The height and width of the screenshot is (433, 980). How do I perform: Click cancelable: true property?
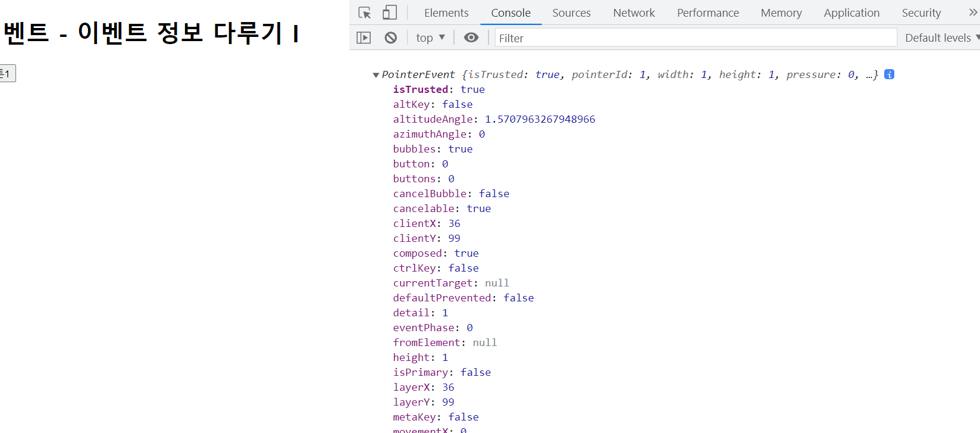442,208
